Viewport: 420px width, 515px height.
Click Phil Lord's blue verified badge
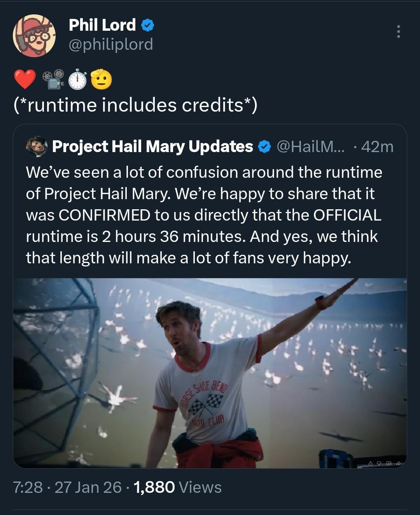click(147, 26)
